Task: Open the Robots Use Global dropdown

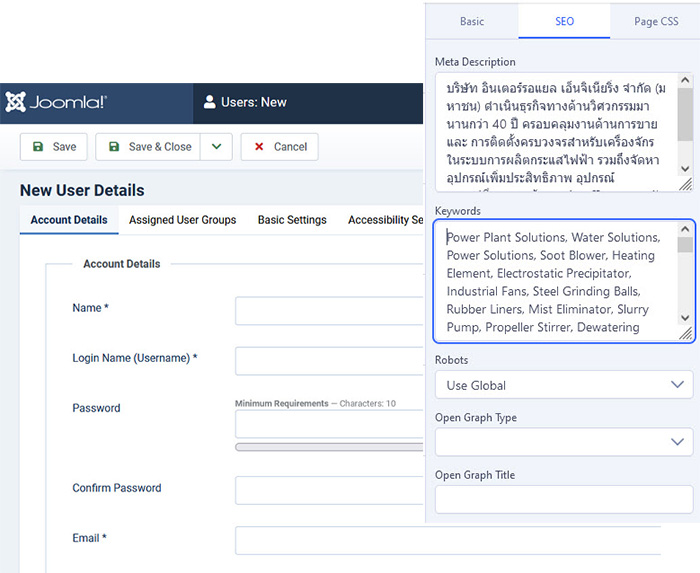Action: [563, 385]
